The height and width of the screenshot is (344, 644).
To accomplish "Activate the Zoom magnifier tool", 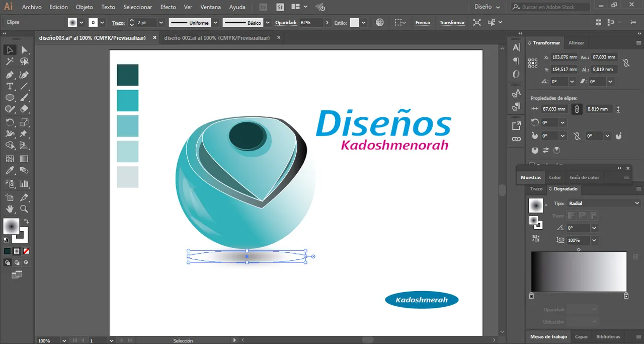I will point(24,209).
